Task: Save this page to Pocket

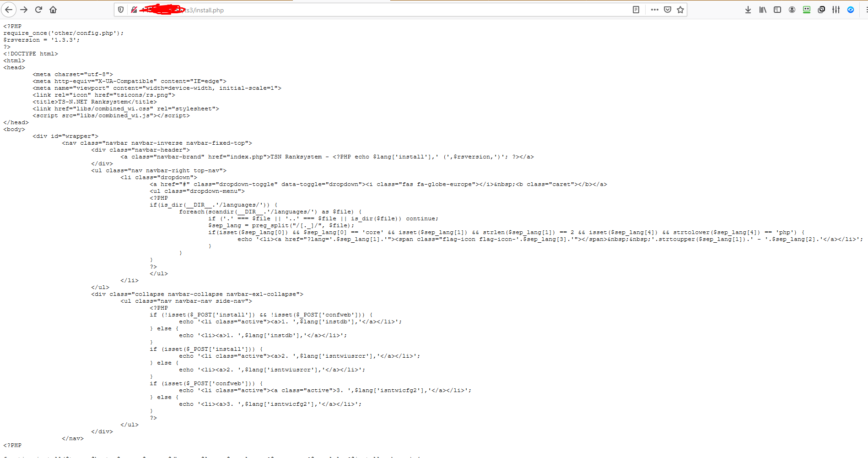Action: point(668,10)
